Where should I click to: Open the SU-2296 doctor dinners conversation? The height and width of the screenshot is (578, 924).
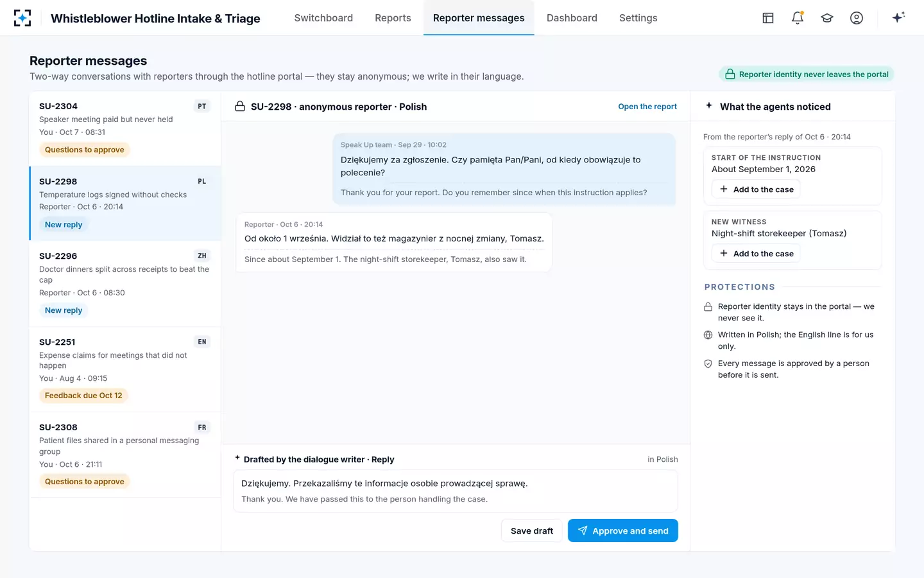click(125, 284)
